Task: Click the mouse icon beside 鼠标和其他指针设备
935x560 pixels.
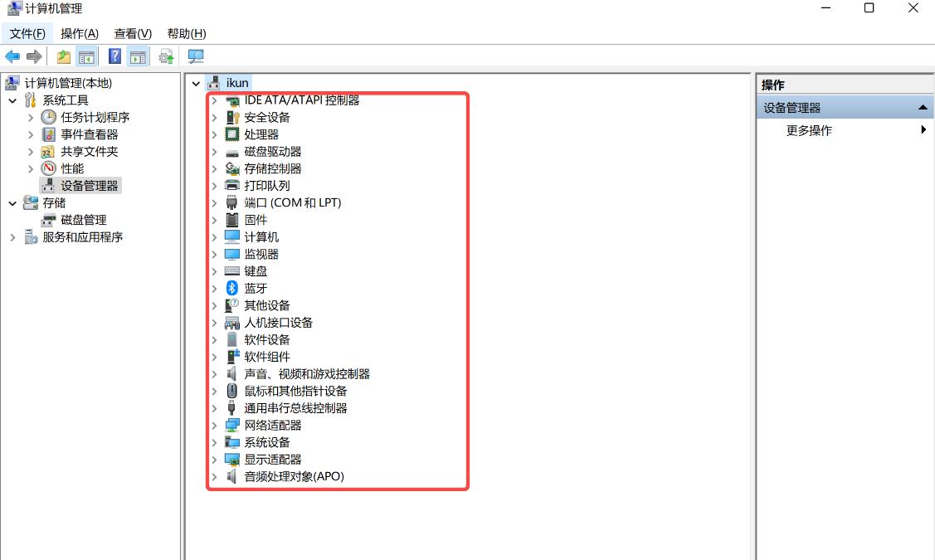Action: point(232,391)
